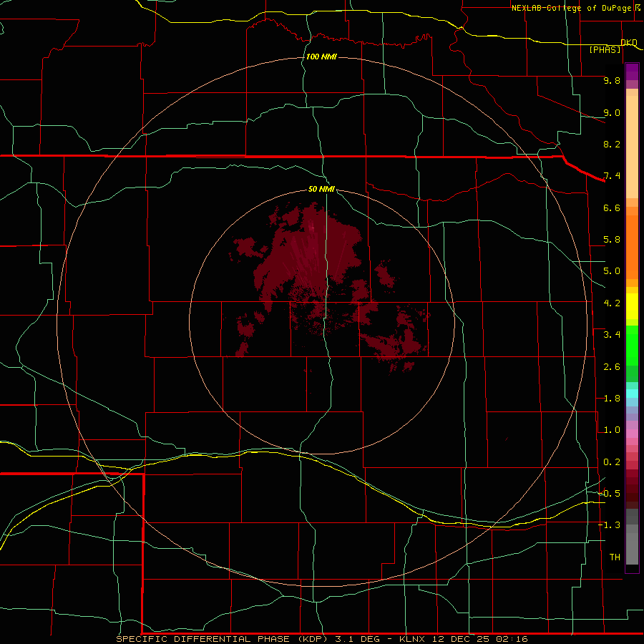This screenshot has height=644, width=644.
Task: Click the TH threshold label on scale
Action: [615, 557]
